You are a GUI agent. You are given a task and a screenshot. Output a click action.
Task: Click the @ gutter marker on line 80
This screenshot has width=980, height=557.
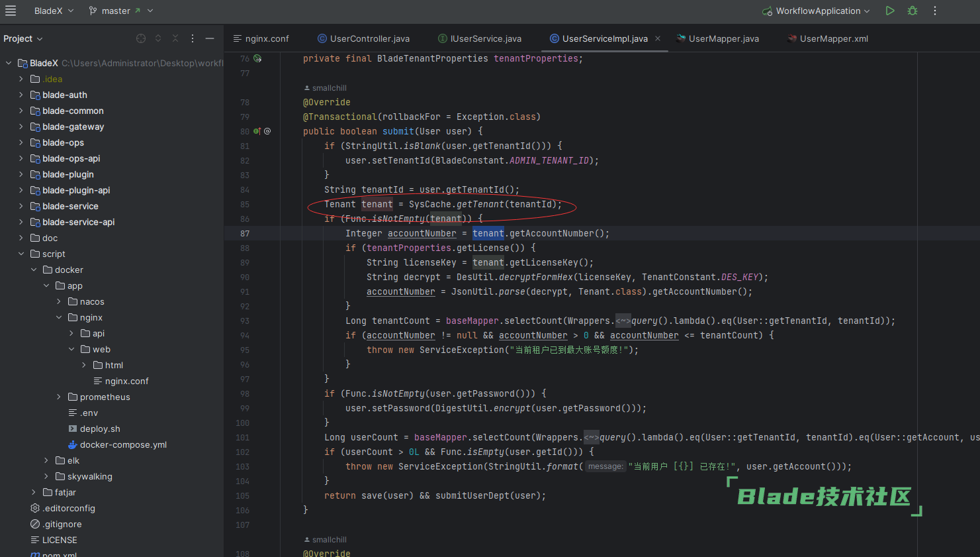[267, 131]
